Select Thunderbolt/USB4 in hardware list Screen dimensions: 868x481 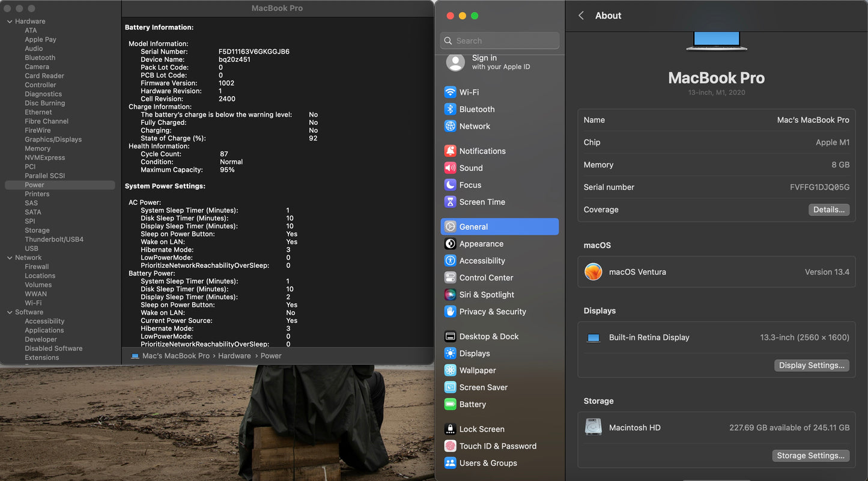(x=54, y=240)
